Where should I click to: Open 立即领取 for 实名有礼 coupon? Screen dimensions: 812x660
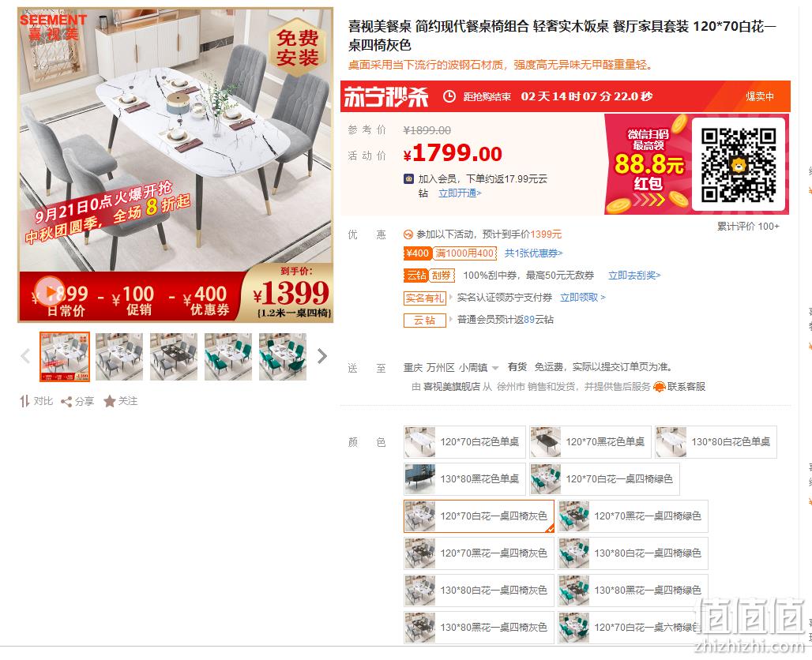coord(583,298)
